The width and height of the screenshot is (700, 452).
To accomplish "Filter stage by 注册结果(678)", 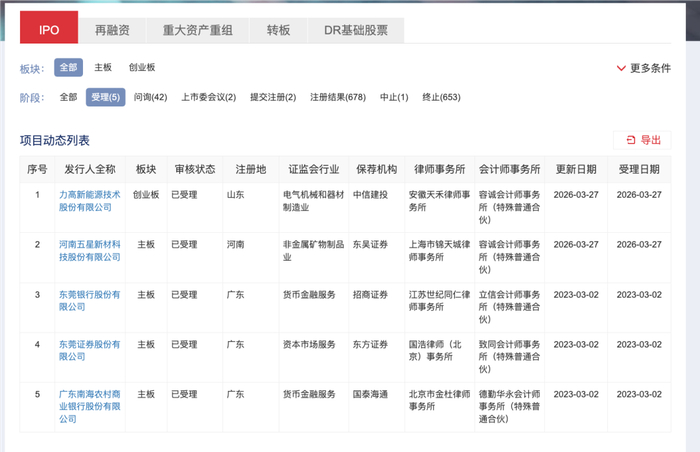I will 338,97.
